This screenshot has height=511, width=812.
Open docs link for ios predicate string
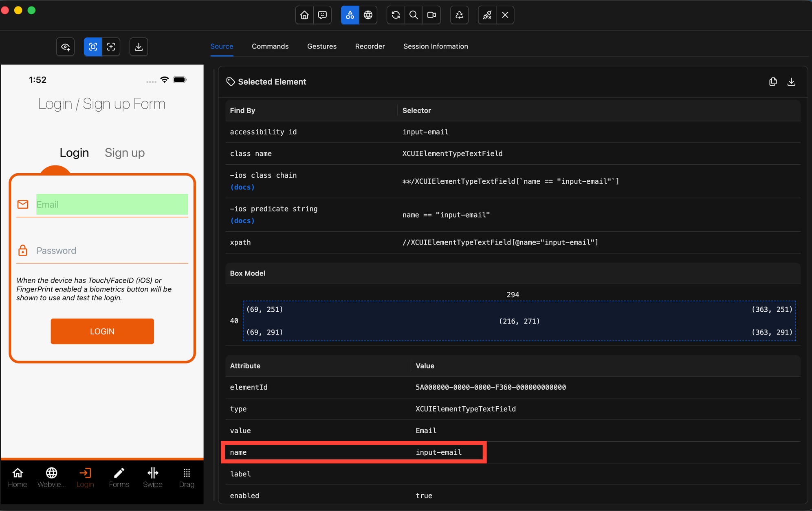(242, 220)
